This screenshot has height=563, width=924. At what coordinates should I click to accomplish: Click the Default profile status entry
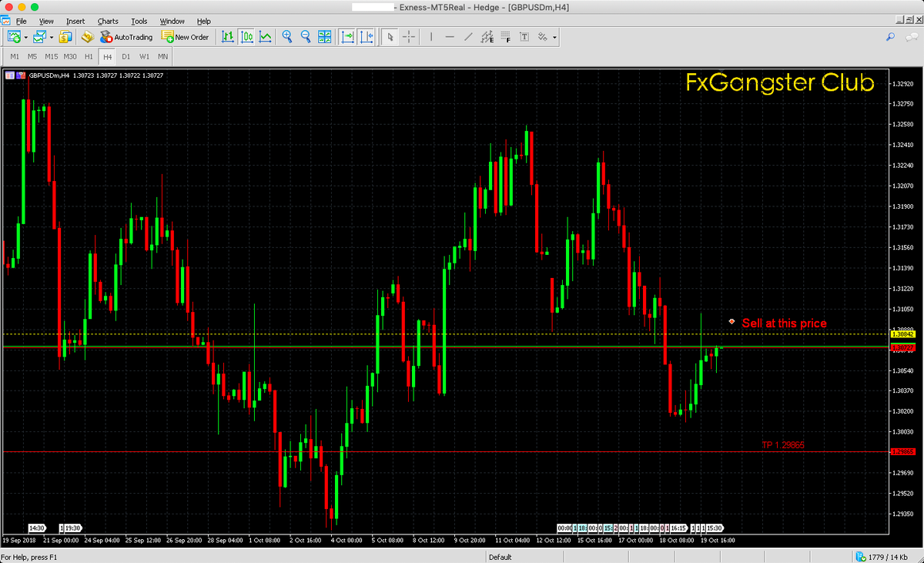click(x=500, y=557)
